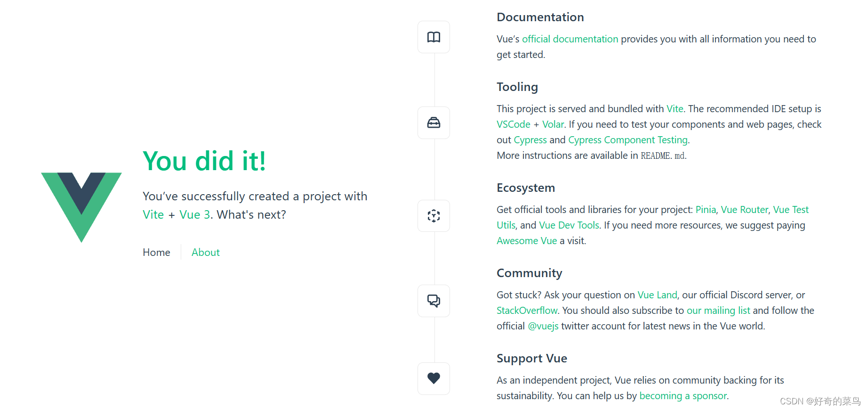Open Vue Land Discord link
The width and height of the screenshot is (868, 410).
(x=657, y=295)
